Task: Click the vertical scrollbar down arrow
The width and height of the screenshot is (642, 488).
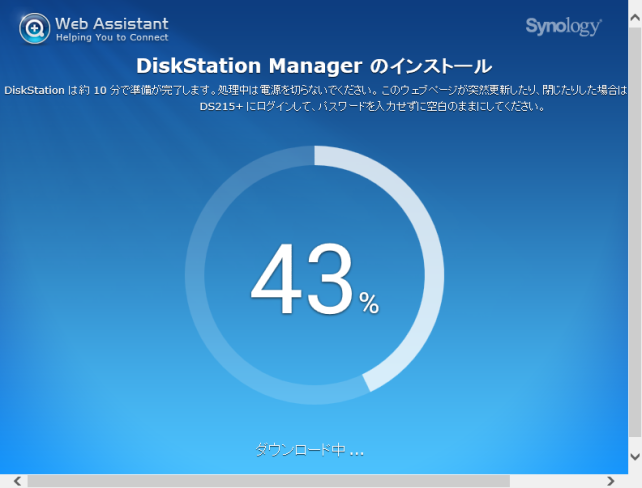Action: pyautogui.click(x=635, y=456)
